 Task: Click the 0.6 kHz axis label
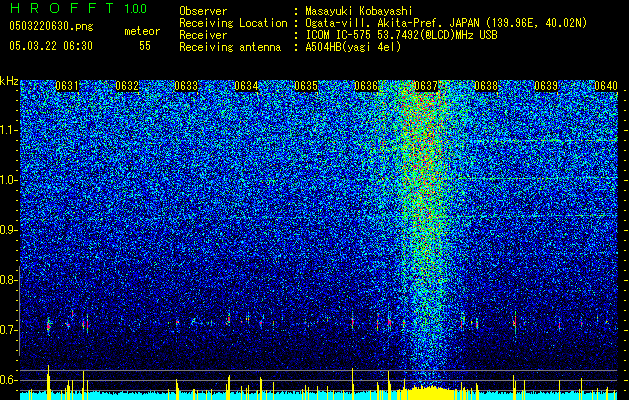(8, 380)
